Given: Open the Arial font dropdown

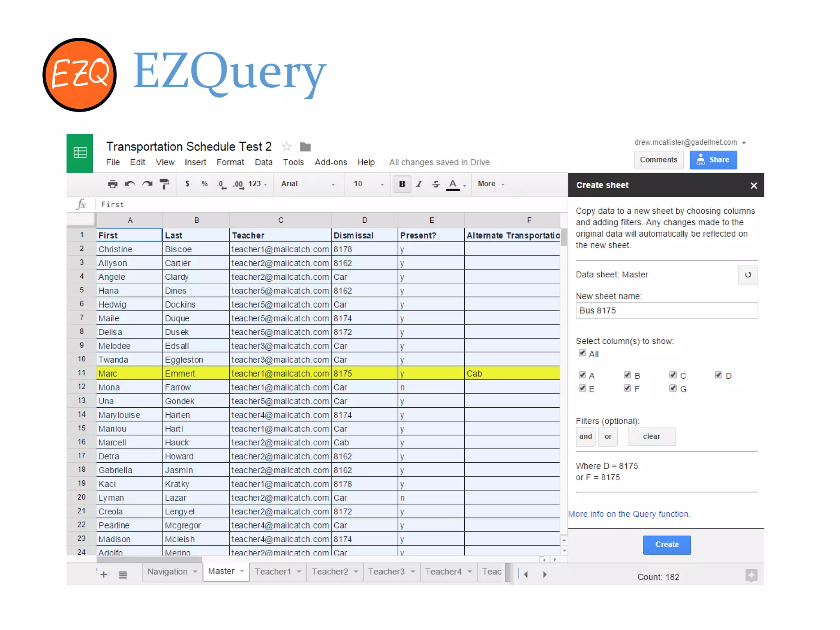Looking at the screenshot, I should coord(308,184).
